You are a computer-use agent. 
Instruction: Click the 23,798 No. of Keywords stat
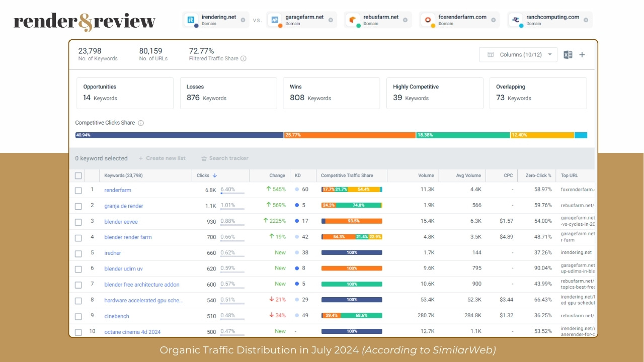pyautogui.click(x=98, y=54)
